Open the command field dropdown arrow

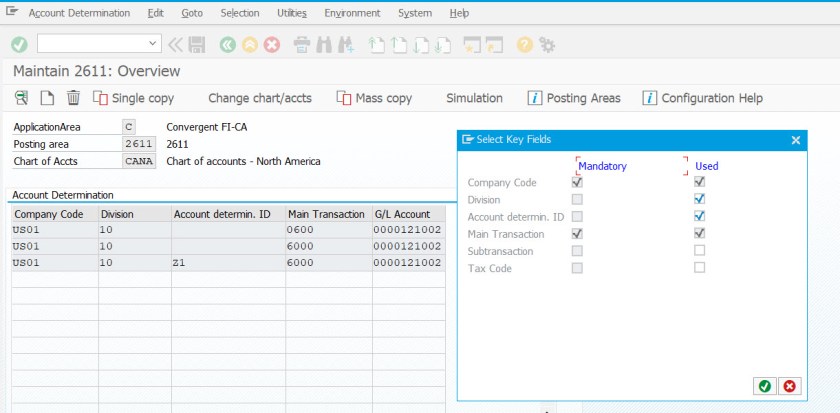(x=153, y=44)
